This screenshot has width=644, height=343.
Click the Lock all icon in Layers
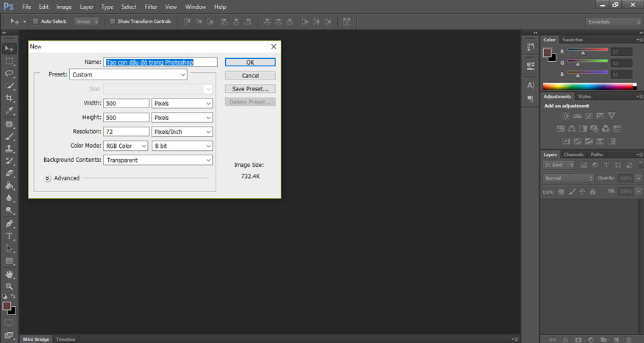click(592, 192)
